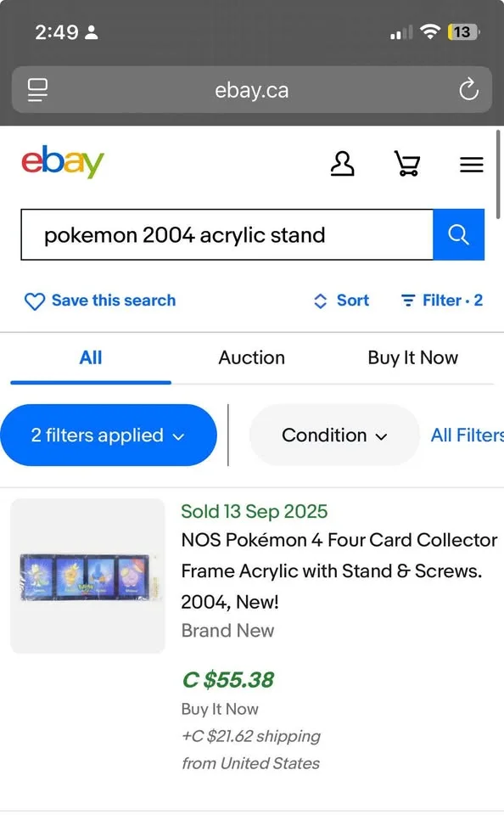The width and height of the screenshot is (504, 815).
Task: Open the hamburger menu
Action: pyautogui.click(x=472, y=164)
